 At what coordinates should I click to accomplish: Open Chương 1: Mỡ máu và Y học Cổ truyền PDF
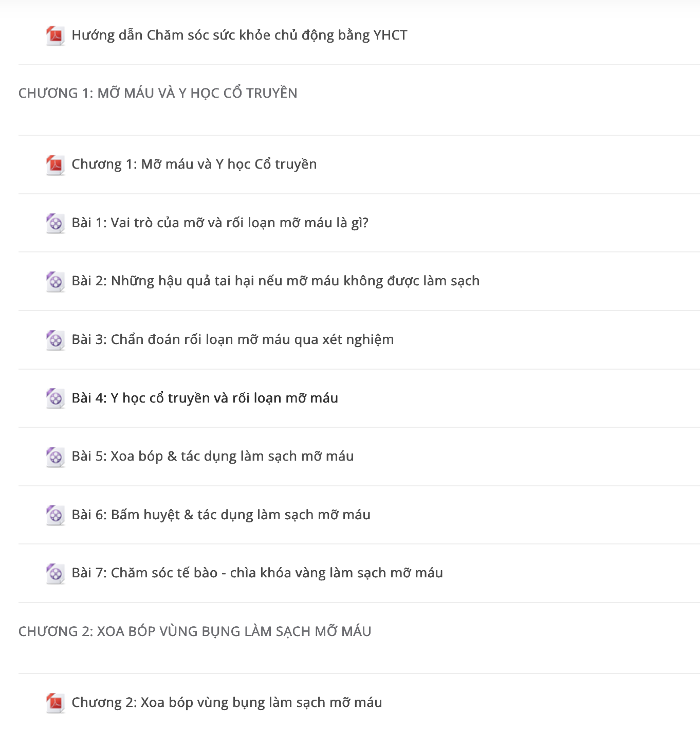(x=194, y=165)
